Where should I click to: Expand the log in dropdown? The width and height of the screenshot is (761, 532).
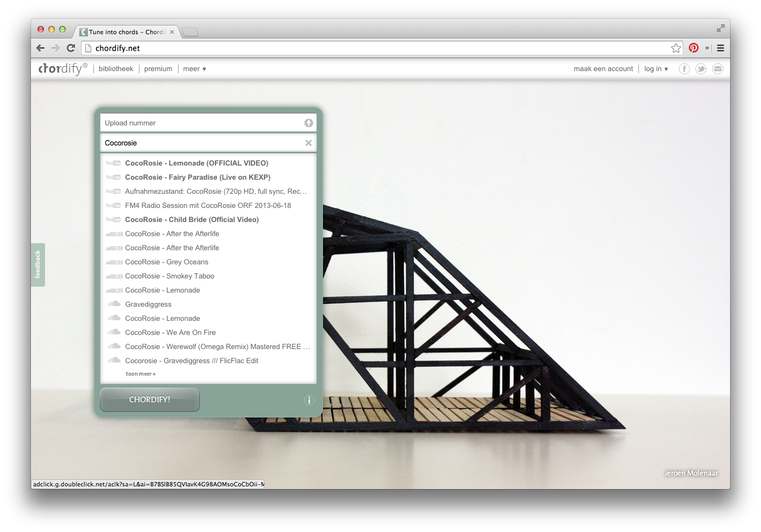tap(656, 69)
